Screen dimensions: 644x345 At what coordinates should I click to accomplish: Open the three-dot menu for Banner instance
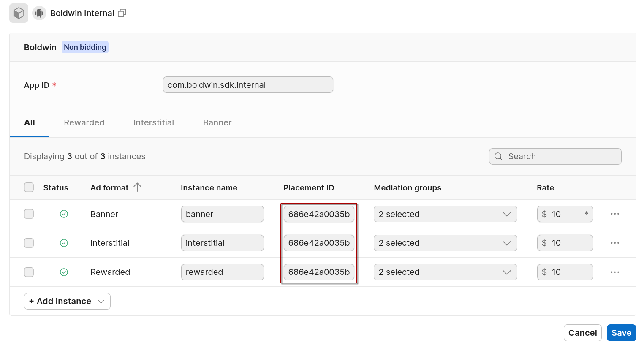pyautogui.click(x=615, y=214)
